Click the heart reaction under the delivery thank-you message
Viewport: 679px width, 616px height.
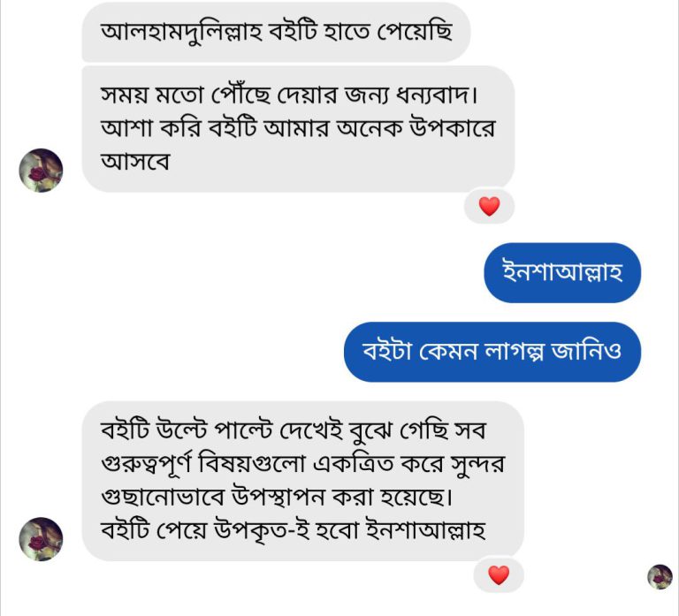click(489, 207)
